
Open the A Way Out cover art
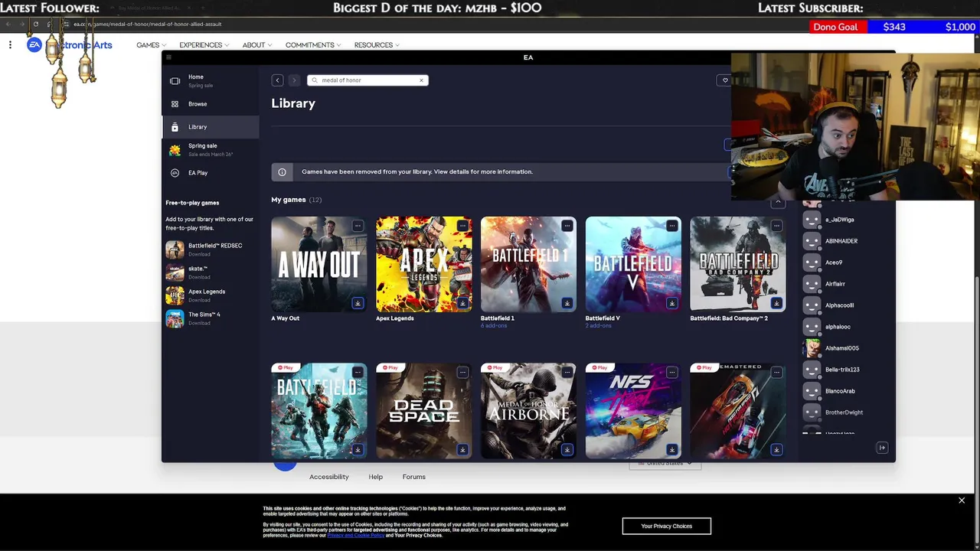pos(319,264)
